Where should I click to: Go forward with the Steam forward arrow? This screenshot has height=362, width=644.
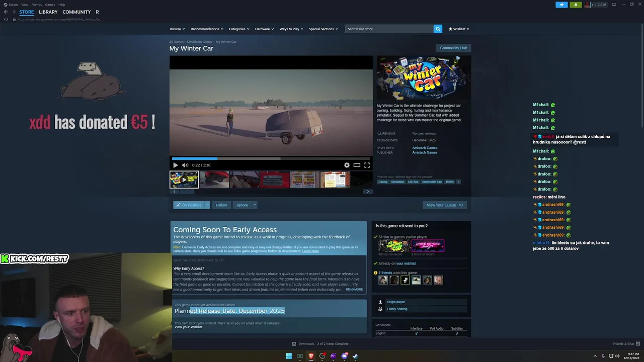(x=14, y=12)
